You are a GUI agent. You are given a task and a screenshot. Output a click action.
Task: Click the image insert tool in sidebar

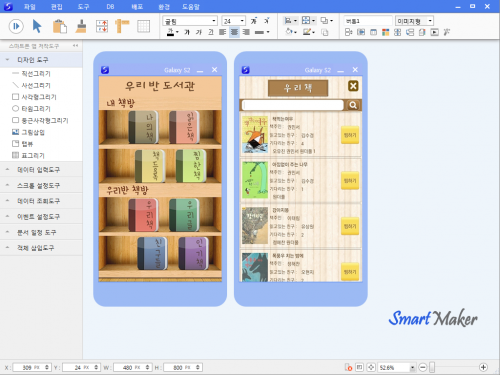tap(28, 132)
